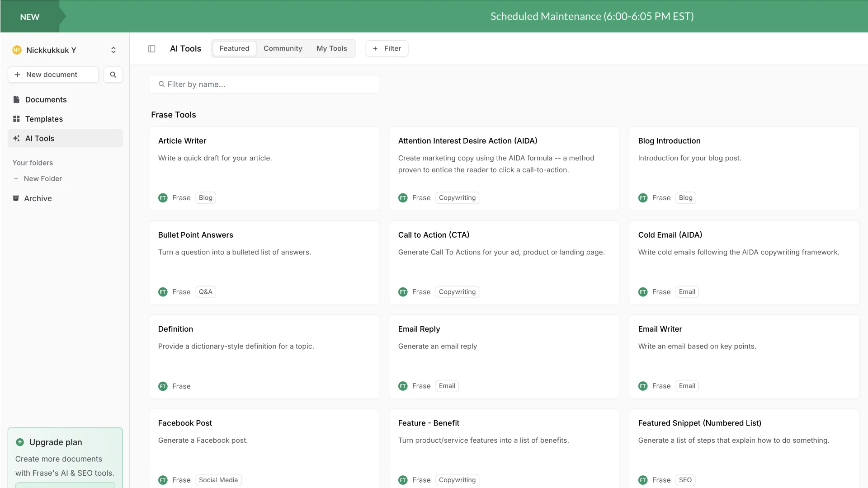868x488 pixels.
Task: Open the Filter dropdown button
Action: point(387,48)
